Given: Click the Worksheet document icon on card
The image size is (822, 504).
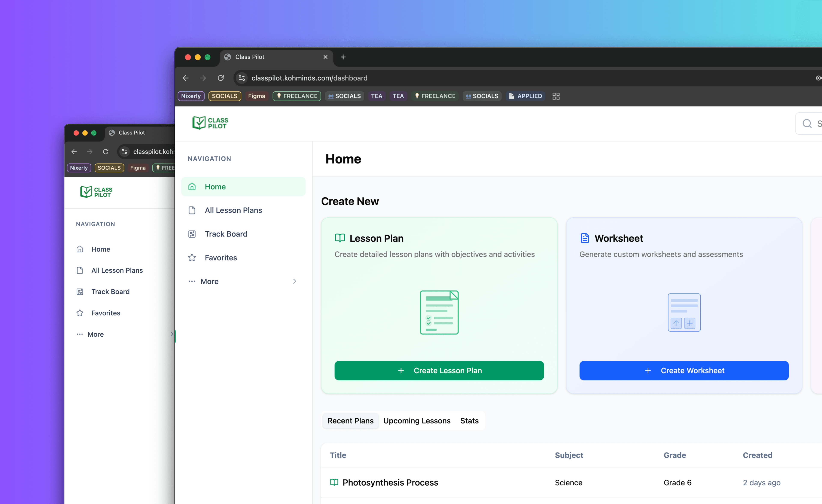Looking at the screenshot, I should point(584,238).
